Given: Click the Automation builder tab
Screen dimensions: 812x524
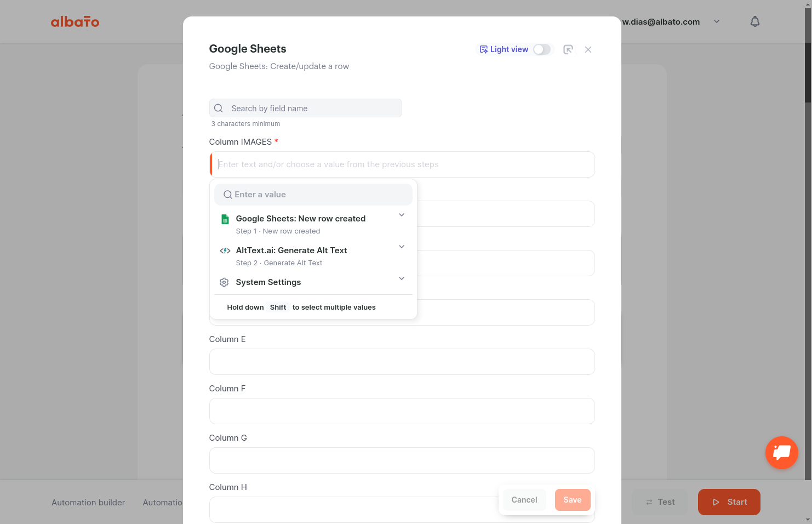Looking at the screenshot, I should [88, 503].
